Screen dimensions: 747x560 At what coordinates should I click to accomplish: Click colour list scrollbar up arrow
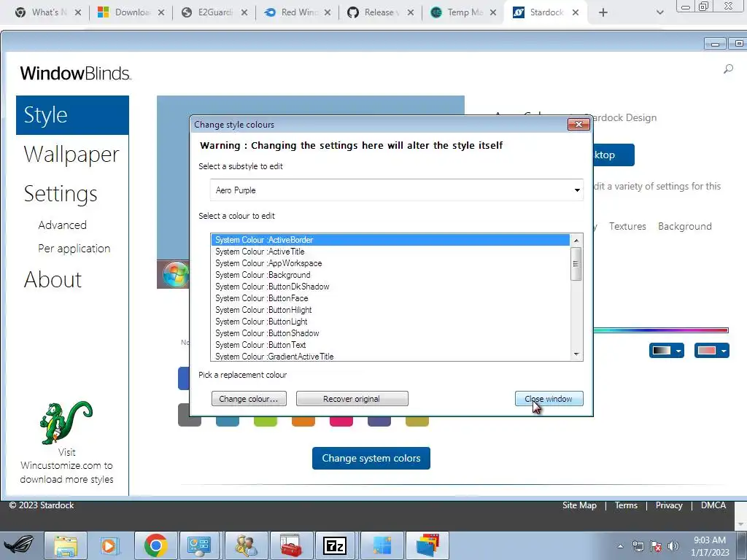pyautogui.click(x=576, y=240)
